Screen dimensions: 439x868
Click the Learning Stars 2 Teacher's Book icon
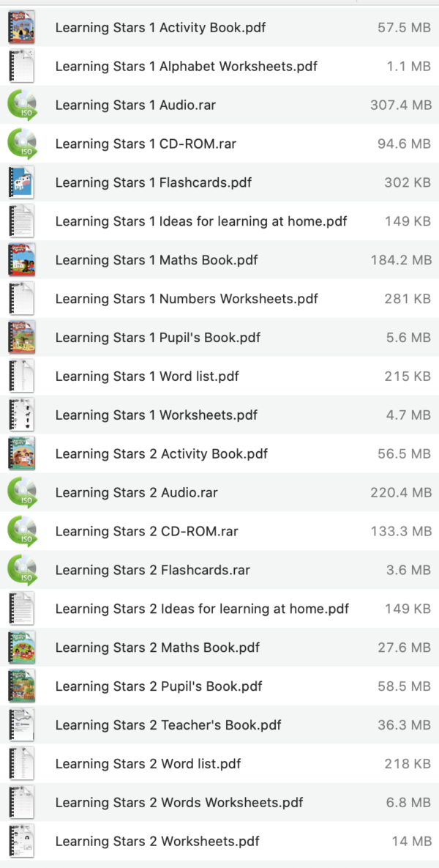click(x=21, y=725)
